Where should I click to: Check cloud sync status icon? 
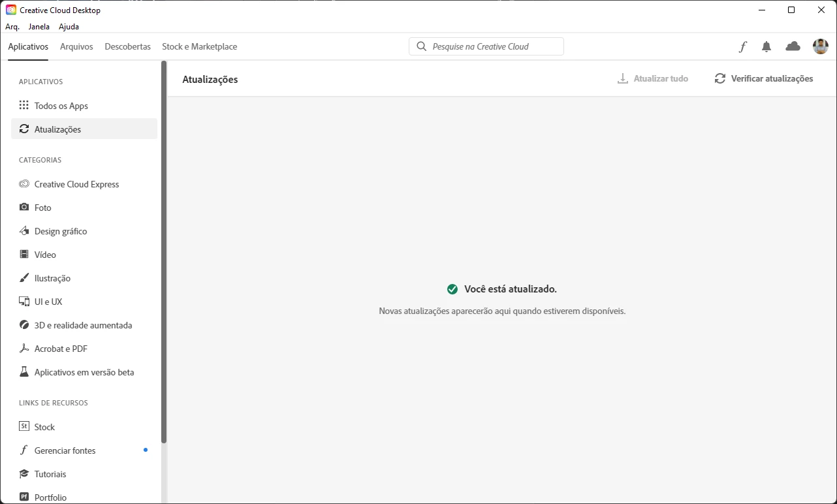coord(793,46)
